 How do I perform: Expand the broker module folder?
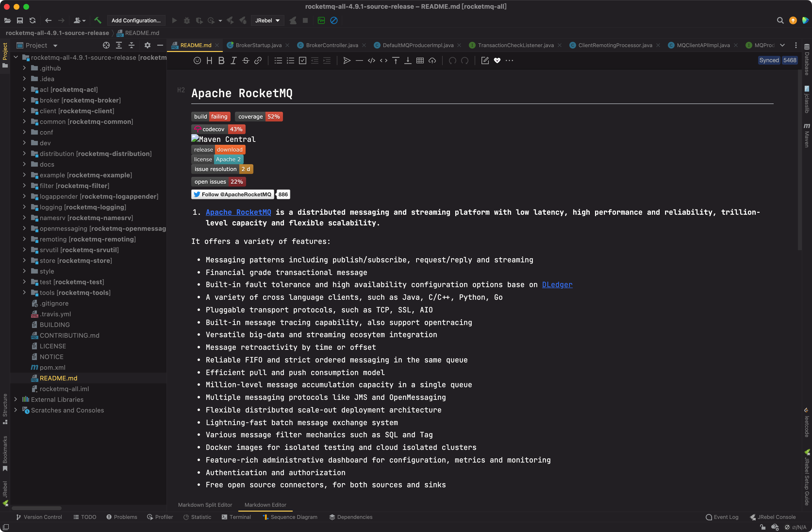coord(24,100)
